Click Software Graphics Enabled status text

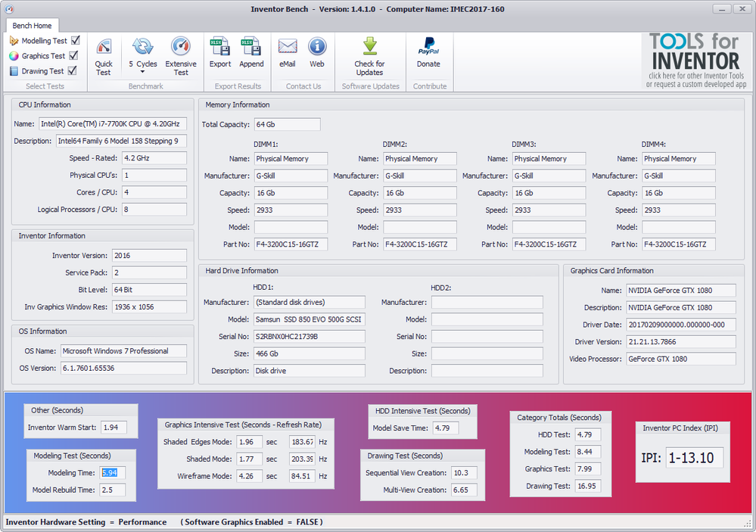(x=252, y=522)
